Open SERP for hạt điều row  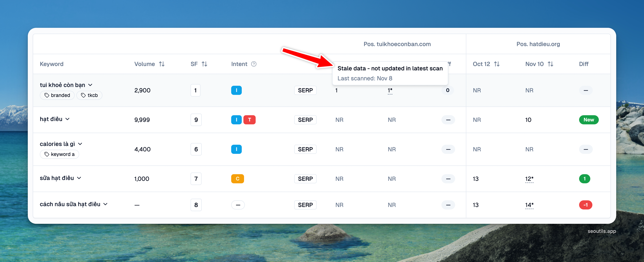click(x=305, y=120)
